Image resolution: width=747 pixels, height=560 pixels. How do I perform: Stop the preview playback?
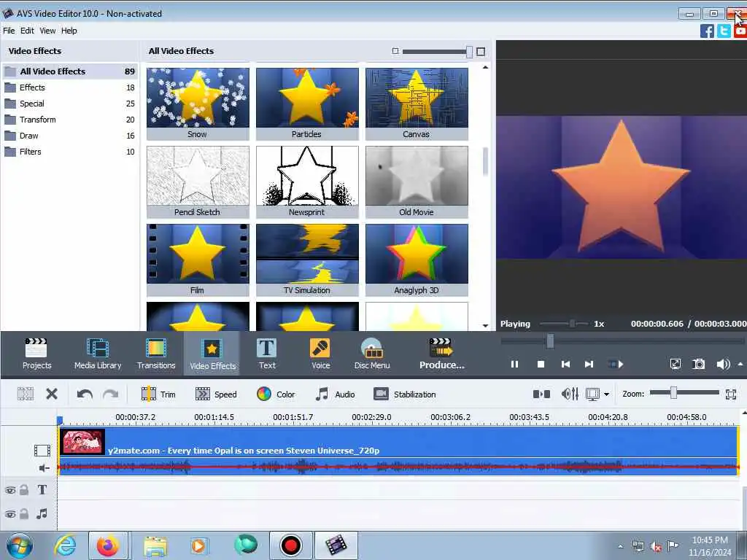(541, 365)
